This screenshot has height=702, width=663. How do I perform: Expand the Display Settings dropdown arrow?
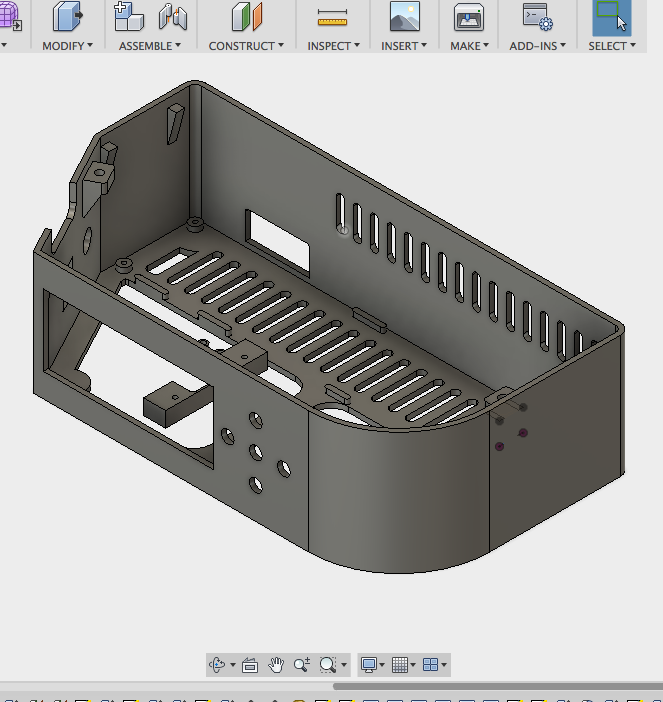[x=382, y=665]
